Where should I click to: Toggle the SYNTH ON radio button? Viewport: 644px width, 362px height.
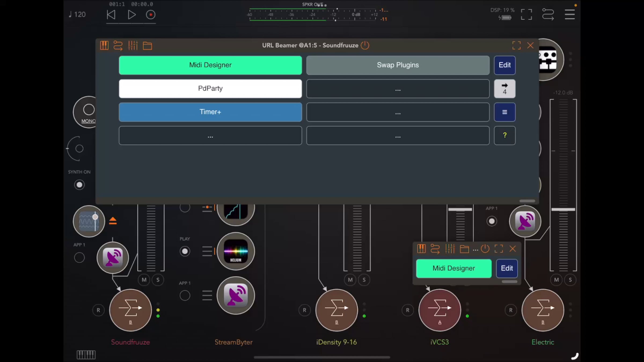pos(79,185)
